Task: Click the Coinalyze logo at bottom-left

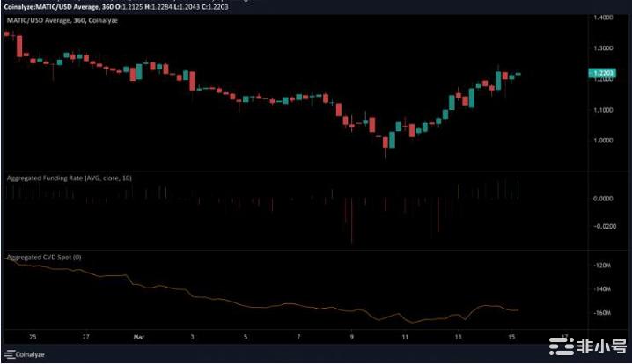Action: pos(26,356)
